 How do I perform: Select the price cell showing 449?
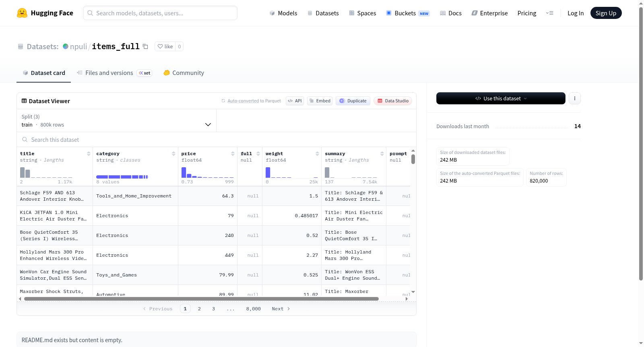point(208,255)
